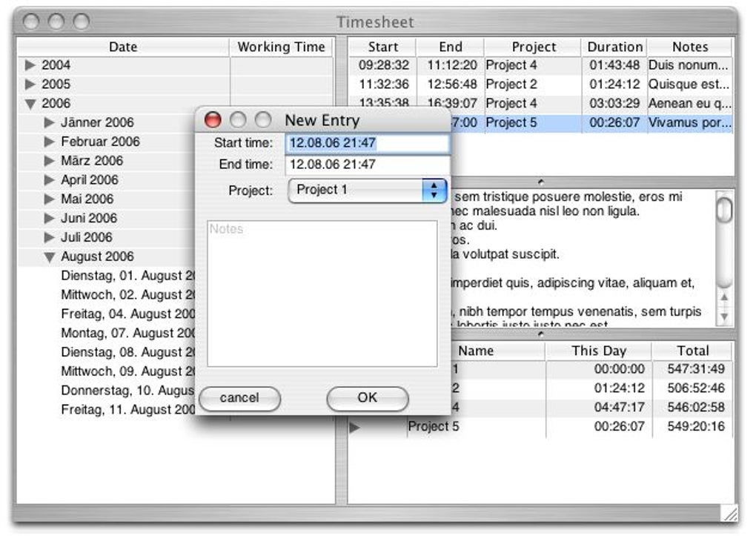Expand the 2004 year node
This screenshot has width=756, height=536.
pos(30,65)
